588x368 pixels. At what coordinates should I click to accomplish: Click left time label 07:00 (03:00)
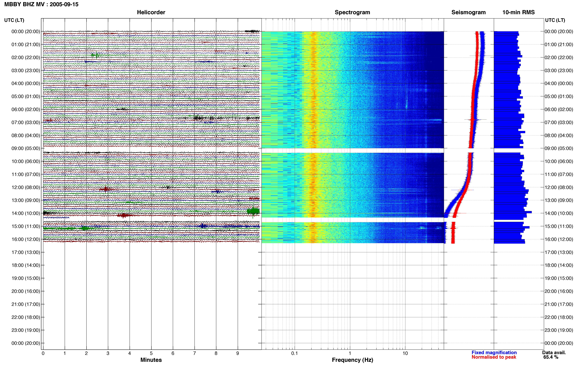click(26, 122)
